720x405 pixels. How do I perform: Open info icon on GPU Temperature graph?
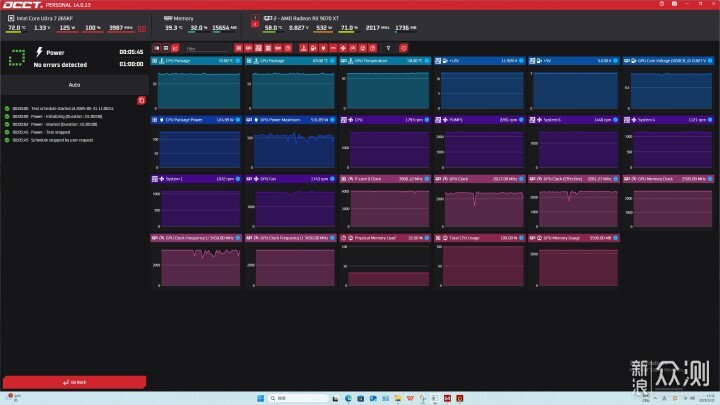(x=427, y=61)
